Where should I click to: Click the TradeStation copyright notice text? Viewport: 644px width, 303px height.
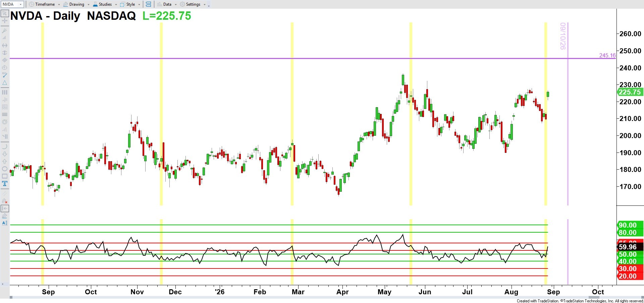[x=580, y=301]
